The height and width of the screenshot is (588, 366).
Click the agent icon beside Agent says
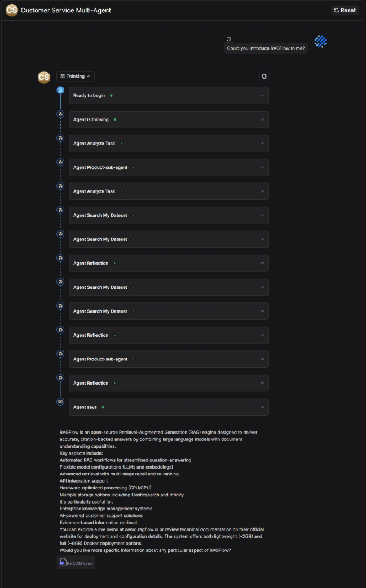(60, 401)
